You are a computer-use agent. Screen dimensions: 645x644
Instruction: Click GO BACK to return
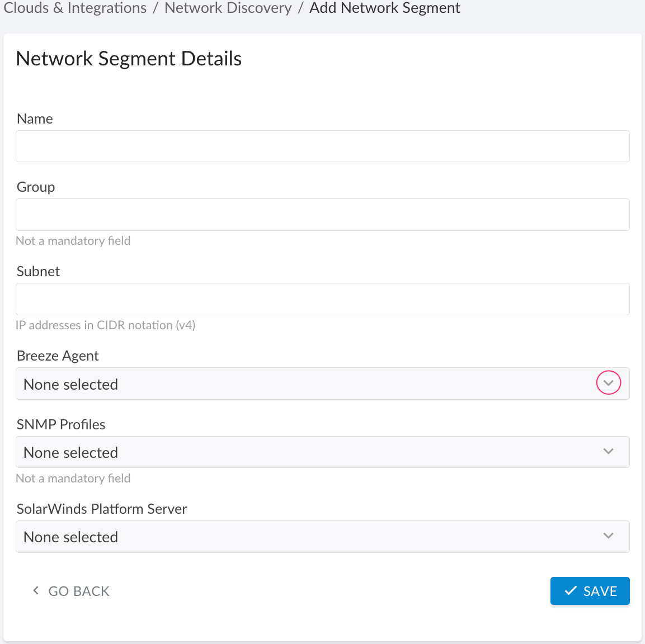[78, 591]
